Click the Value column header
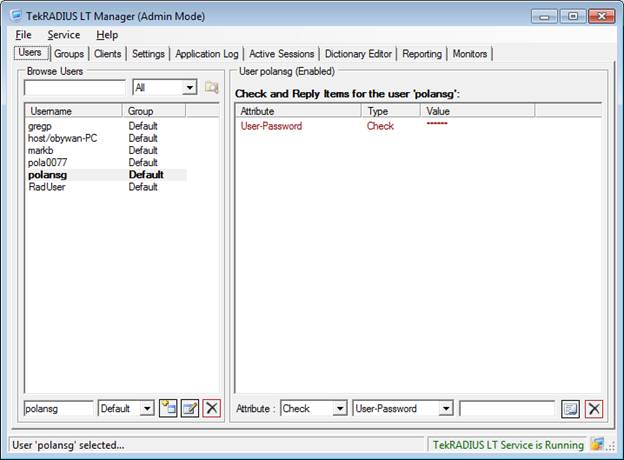Image resolution: width=624 pixels, height=460 pixels. 478,111
